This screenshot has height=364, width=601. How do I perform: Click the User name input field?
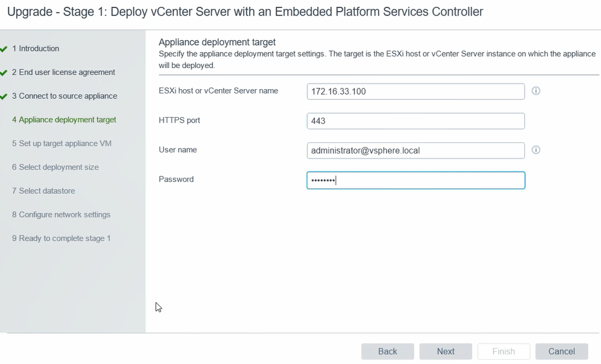point(416,150)
